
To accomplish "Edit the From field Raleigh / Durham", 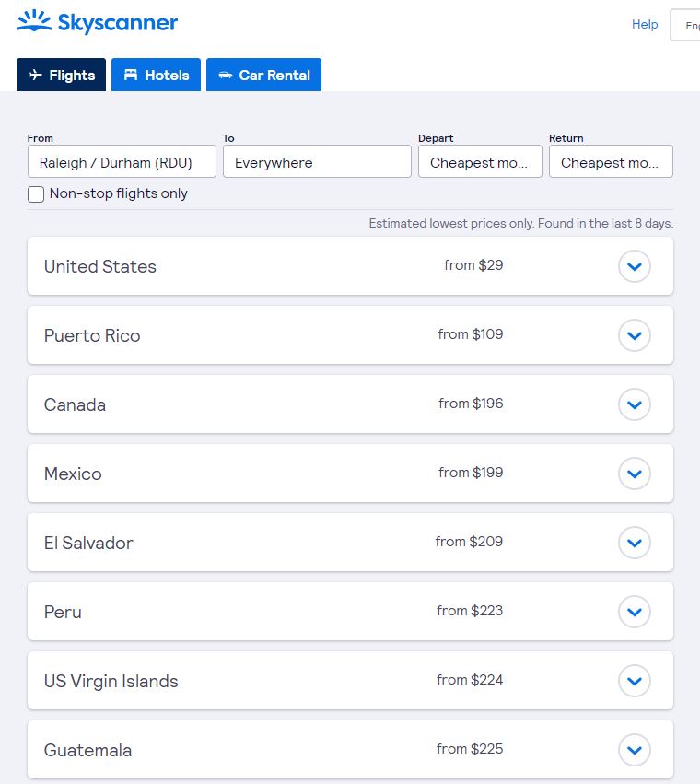I will click(122, 162).
